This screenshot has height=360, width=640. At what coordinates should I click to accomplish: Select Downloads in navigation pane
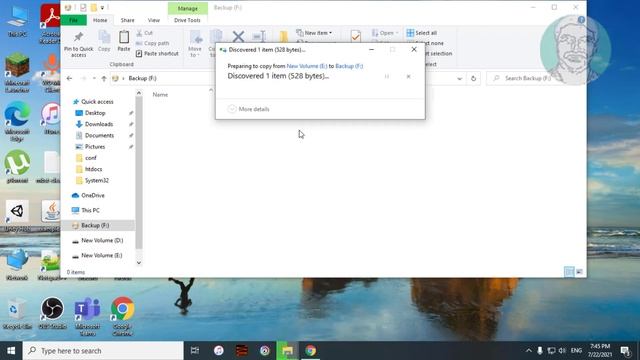point(99,124)
